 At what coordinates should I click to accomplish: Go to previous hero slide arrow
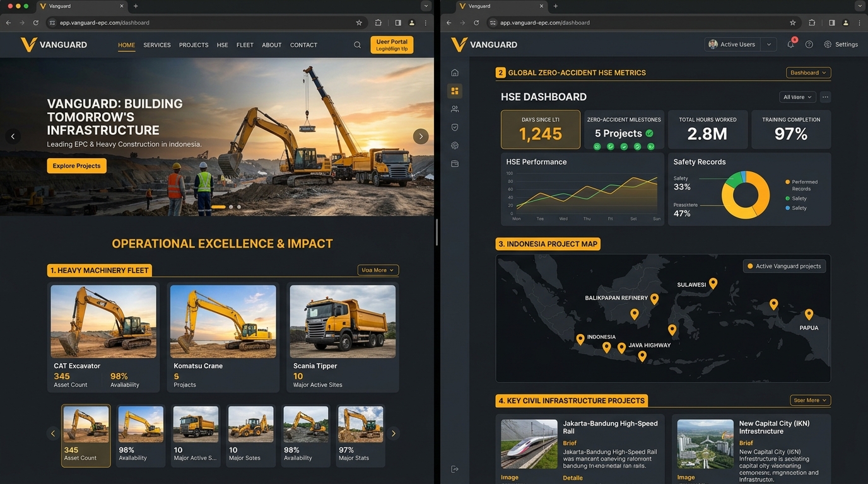[x=13, y=136]
